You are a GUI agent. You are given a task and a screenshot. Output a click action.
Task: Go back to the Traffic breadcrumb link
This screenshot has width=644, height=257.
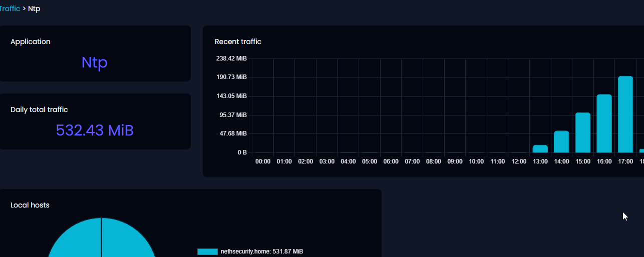[10, 8]
